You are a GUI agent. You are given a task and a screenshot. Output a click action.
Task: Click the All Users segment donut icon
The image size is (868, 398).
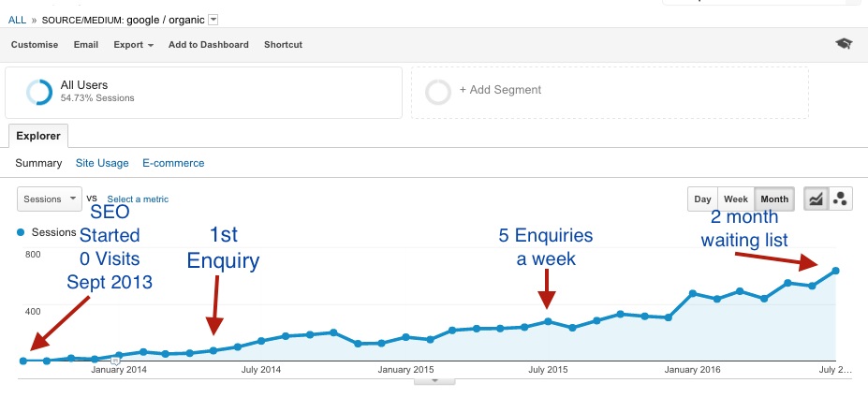click(x=39, y=92)
